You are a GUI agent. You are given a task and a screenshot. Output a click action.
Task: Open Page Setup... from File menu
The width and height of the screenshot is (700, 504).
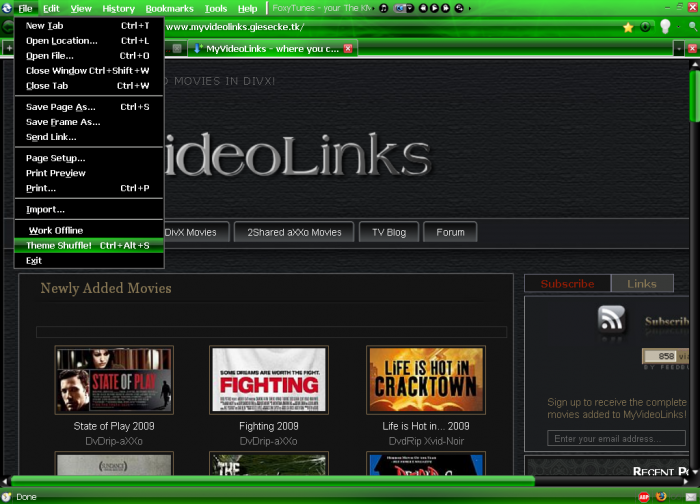(x=89, y=158)
